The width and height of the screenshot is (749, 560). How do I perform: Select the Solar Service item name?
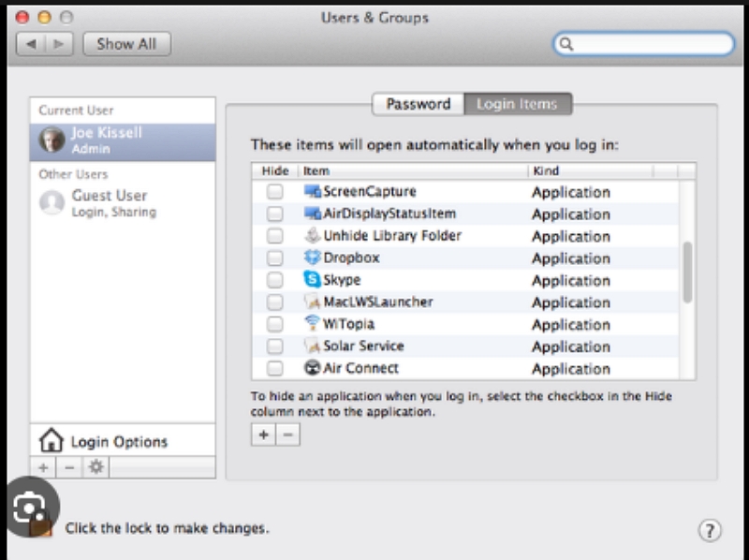tap(363, 346)
